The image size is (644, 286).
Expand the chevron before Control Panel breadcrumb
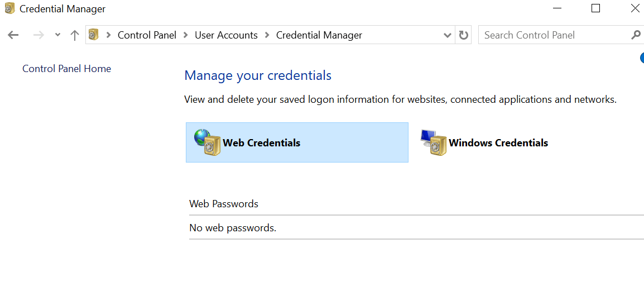click(x=108, y=35)
